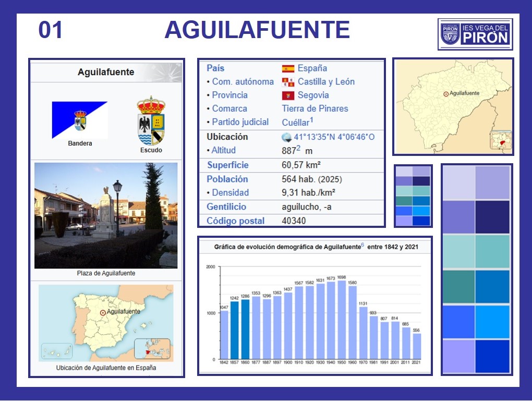Viewport: 532px width, 401px height.
Task: Select the Aguilafuente Bandera flag image
Action: point(80,120)
